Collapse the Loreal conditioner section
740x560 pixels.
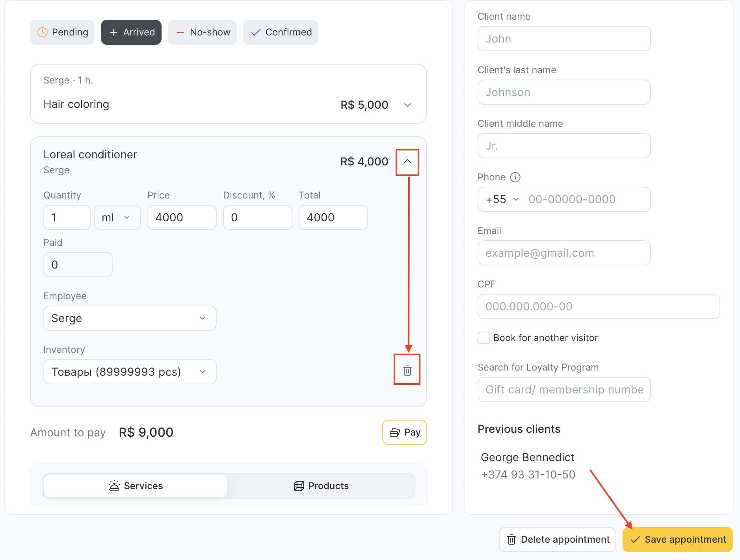tap(407, 161)
